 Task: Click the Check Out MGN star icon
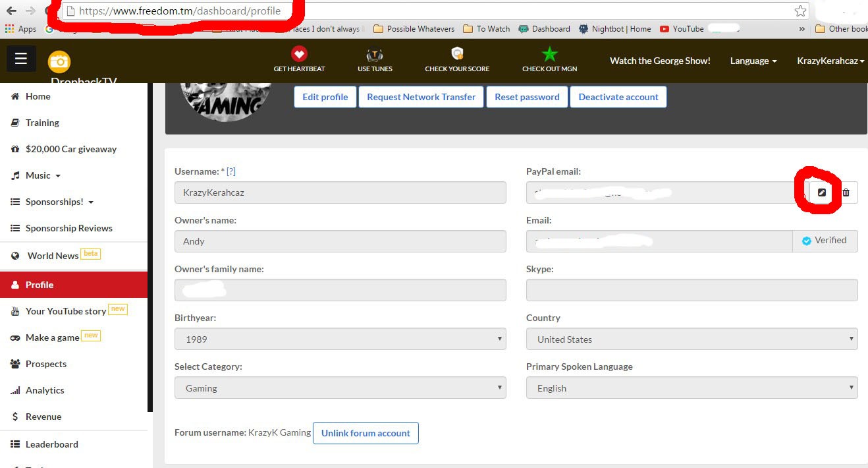(549, 55)
